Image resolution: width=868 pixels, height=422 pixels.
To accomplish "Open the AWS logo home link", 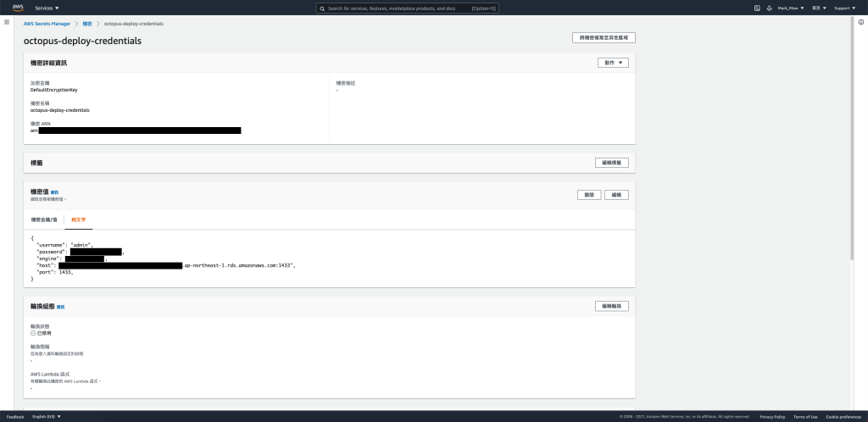I will click(18, 8).
